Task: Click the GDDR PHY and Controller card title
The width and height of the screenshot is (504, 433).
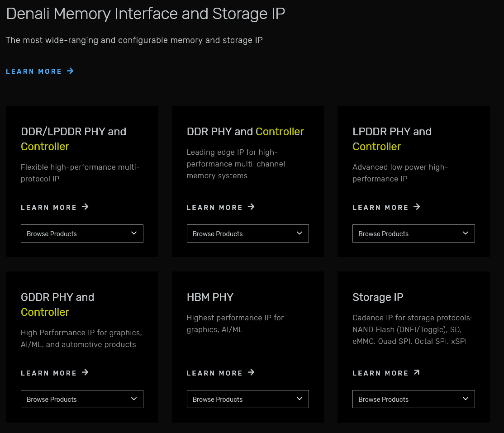Action: (x=57, y=305)
